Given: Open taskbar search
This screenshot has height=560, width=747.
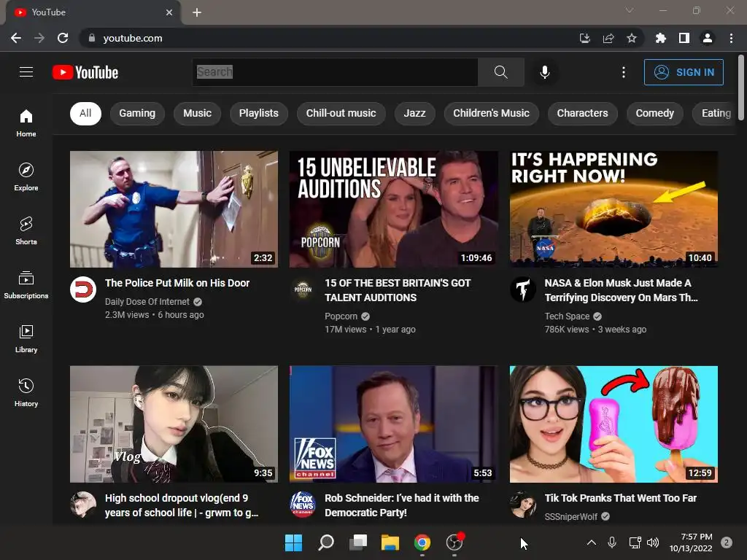Looking at the screenshot, I should (326, 542).
